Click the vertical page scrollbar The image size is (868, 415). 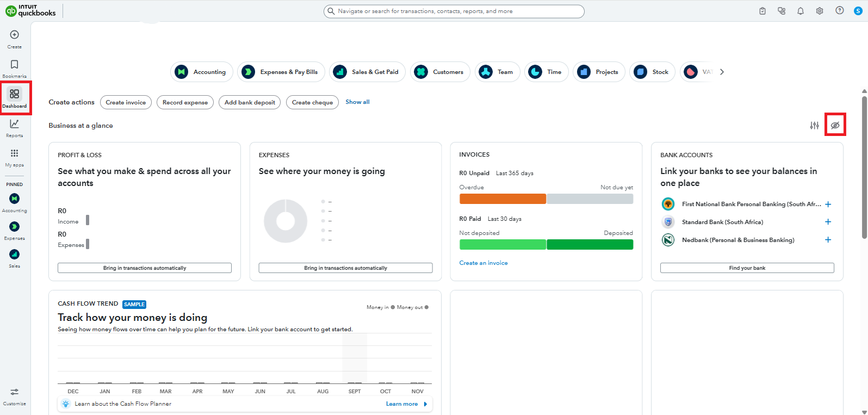[864, 166]
